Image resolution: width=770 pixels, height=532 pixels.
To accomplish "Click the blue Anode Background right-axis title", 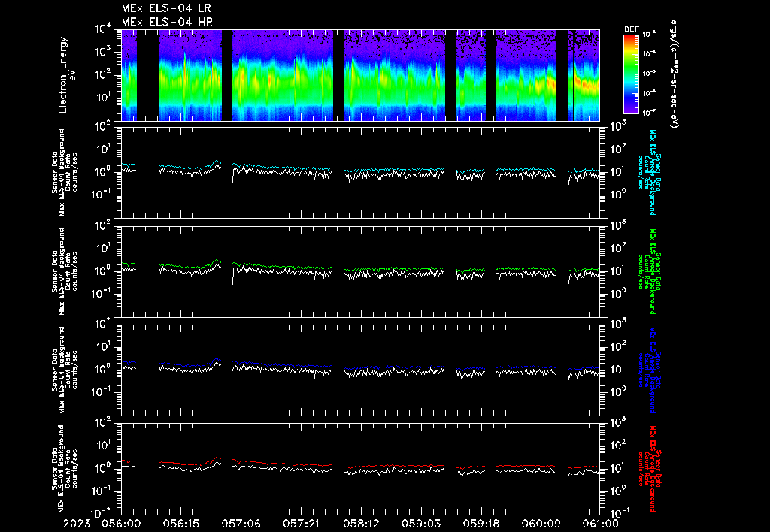I will click(x=649, y=370).
